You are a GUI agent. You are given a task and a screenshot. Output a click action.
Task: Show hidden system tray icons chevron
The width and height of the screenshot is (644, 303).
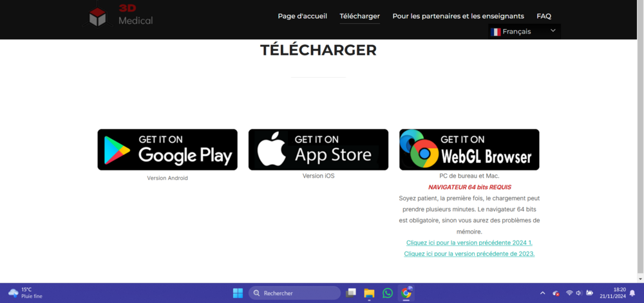(x=542, y=293)
